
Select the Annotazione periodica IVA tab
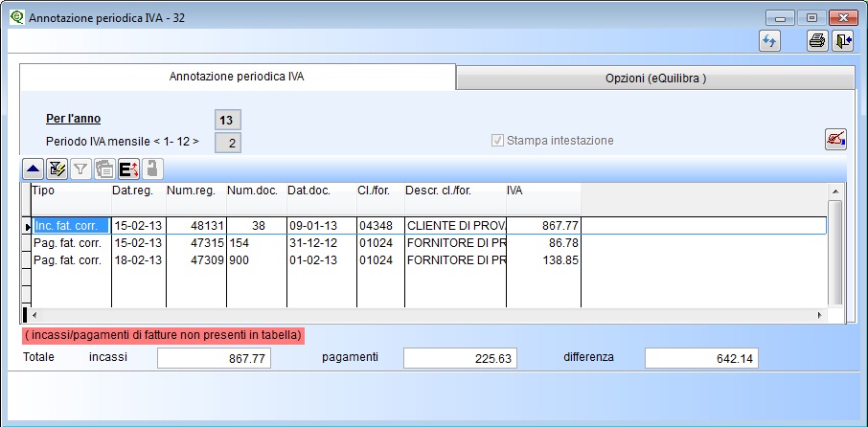pos(237,77)
